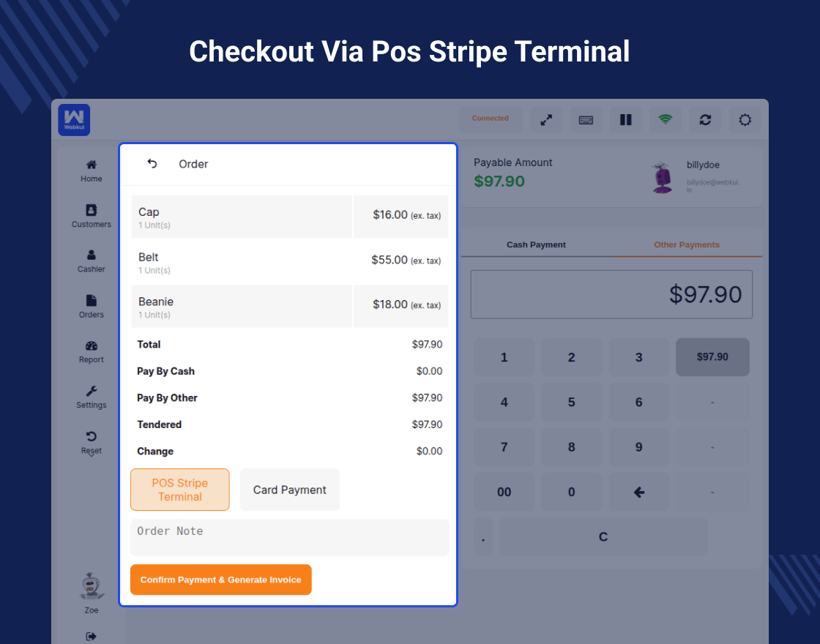This screenshot has height=644, width=820.
Task: Open fullscreen mode from top toolbar
Action: point(546,119)
